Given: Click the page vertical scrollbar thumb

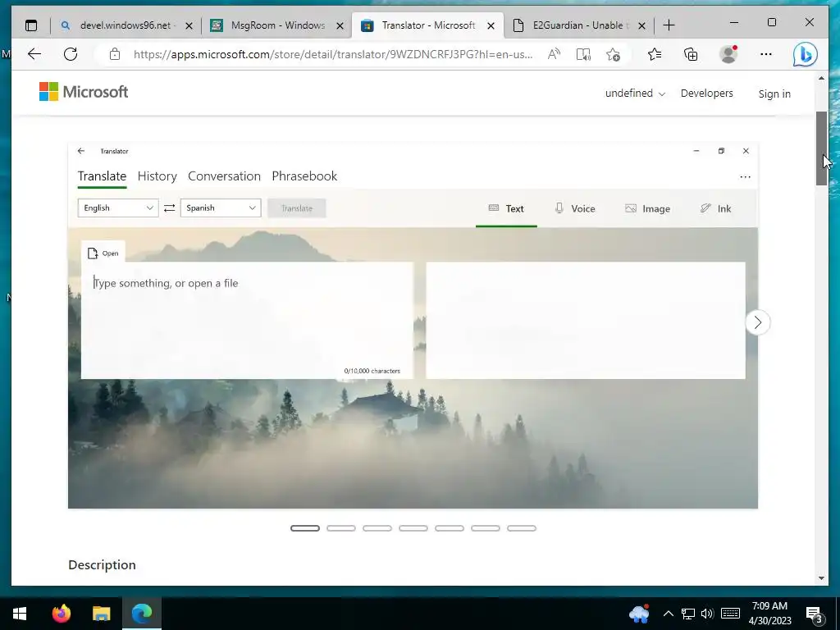Looking at the screenshot, I should click(x=822, y=148).
